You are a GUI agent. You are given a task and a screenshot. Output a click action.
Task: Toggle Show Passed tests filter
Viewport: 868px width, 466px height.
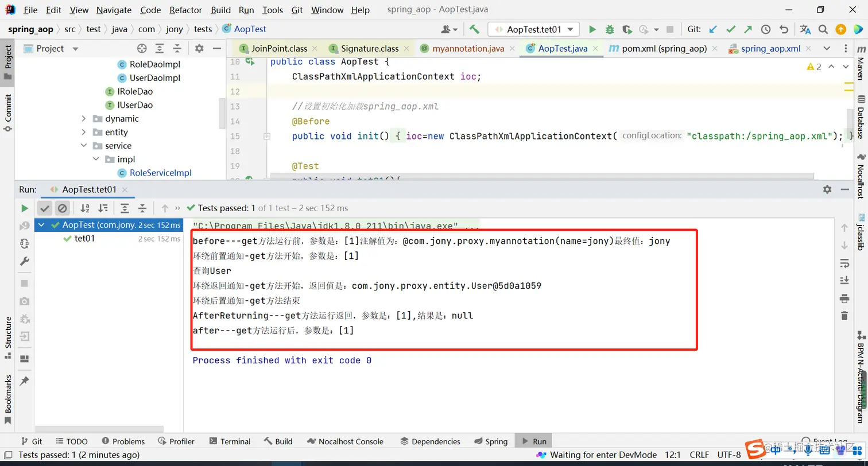45,208
